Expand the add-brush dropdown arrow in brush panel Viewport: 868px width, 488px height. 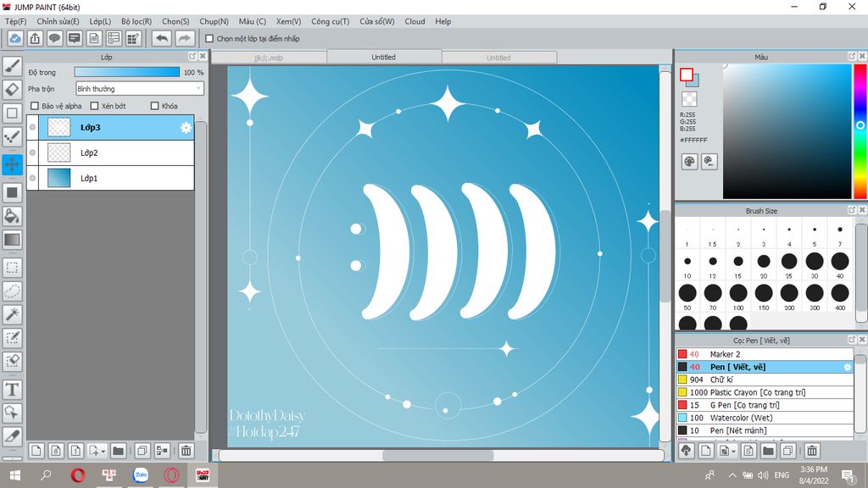coord(733,452)
